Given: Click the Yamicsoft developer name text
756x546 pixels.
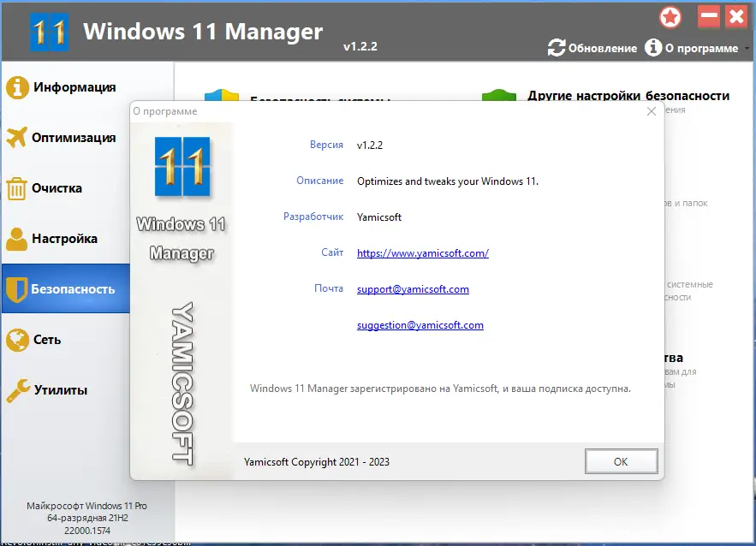Looking at the screenshot, I should [x=379, y=217].
